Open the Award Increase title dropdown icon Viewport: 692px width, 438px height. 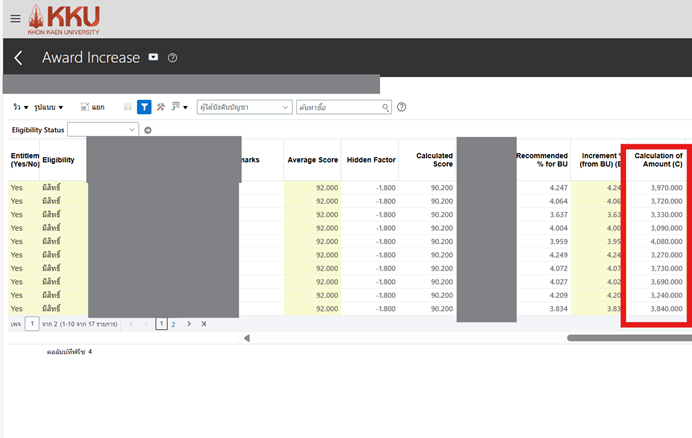tap(153, 58)
